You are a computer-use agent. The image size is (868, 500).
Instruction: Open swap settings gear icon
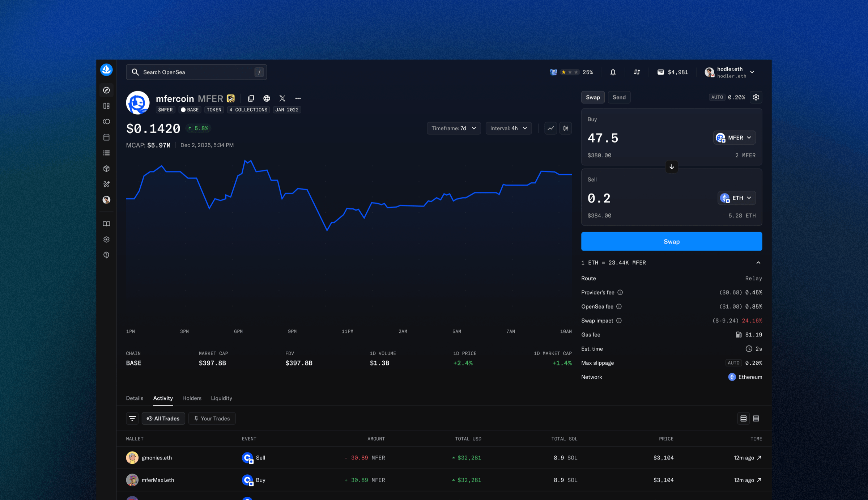pos(756,97)
